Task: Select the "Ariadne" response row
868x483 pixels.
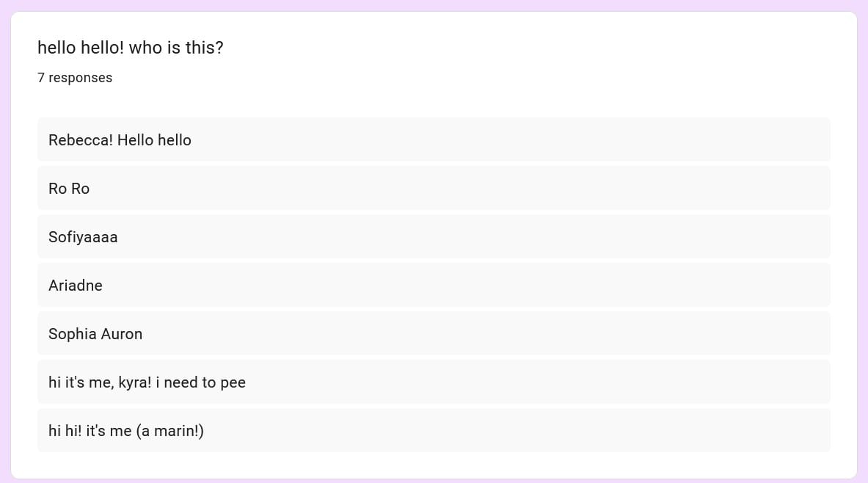Action: tap(434, 285)
